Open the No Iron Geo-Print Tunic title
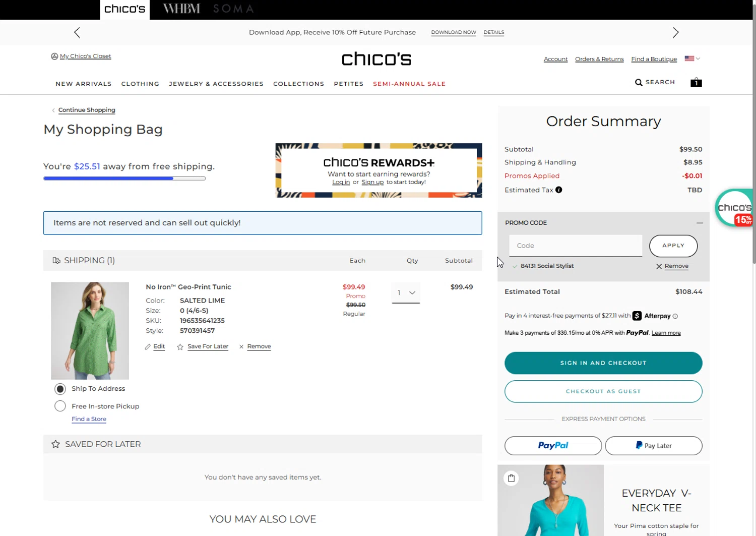 pyautogui.click(x=188, y=287)
